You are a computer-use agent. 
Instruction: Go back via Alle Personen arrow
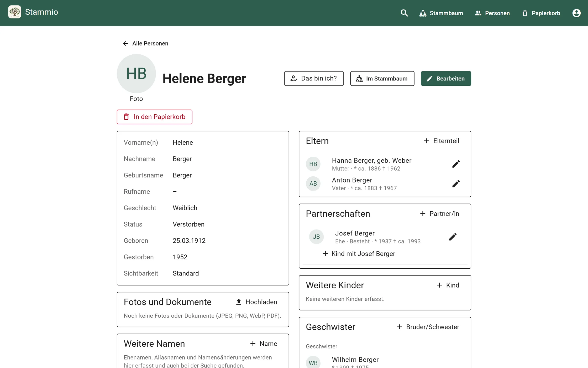145,43
